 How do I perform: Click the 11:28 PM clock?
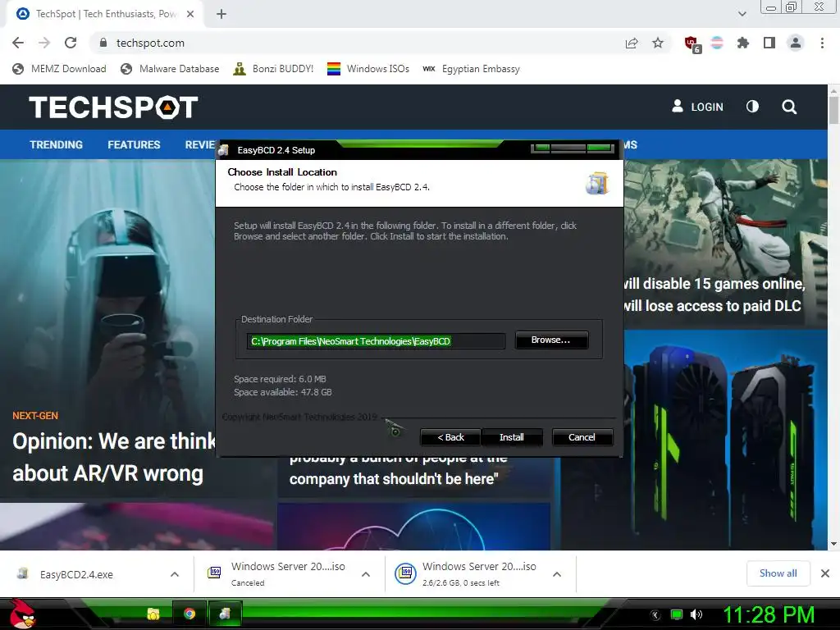(x=769, y=614)
